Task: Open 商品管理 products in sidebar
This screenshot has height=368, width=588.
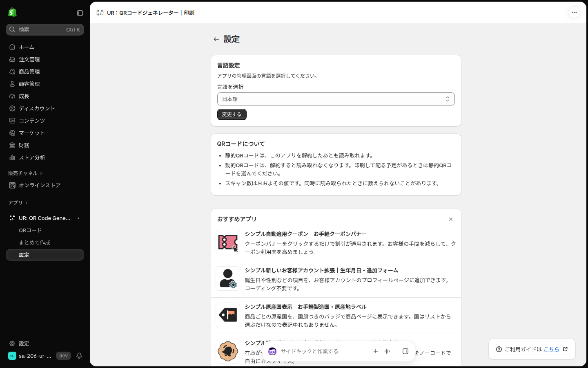Action: [45, 72]
